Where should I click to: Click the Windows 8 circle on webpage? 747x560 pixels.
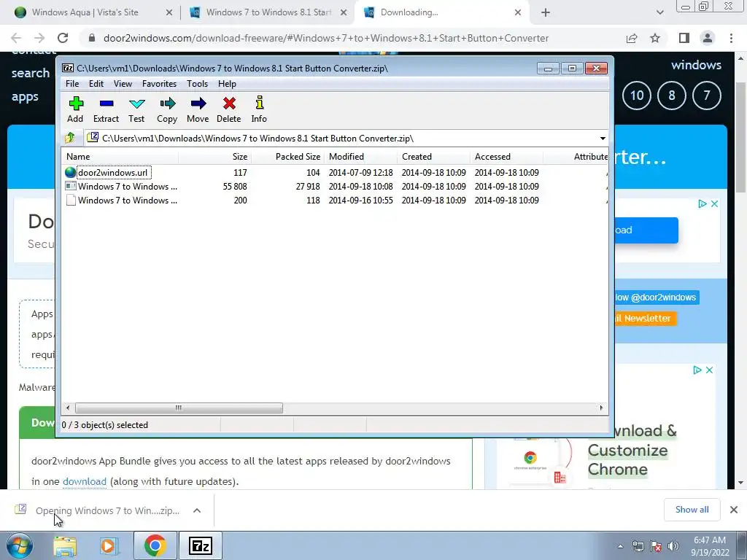click(x=672, y=96)
